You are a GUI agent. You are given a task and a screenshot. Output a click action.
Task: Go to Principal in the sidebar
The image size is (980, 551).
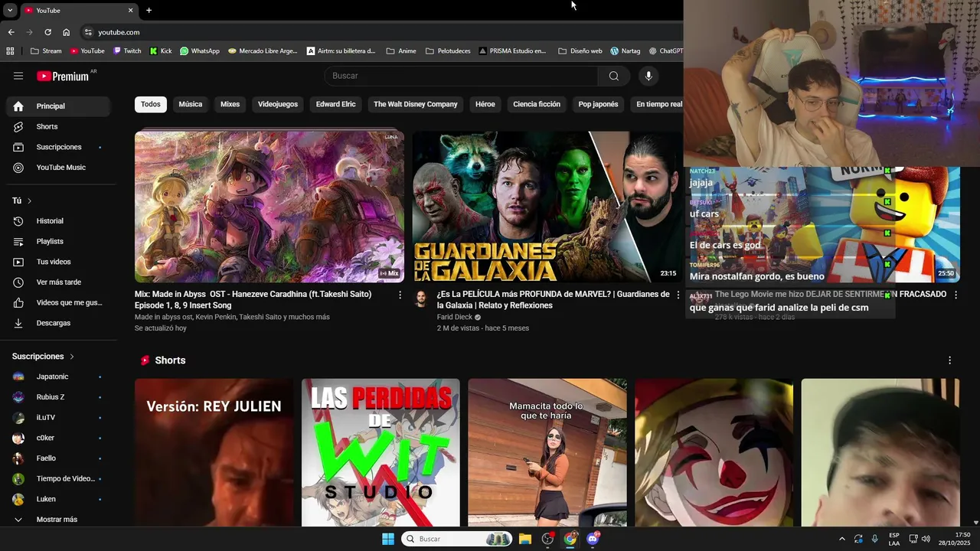(x=58, y=106)
